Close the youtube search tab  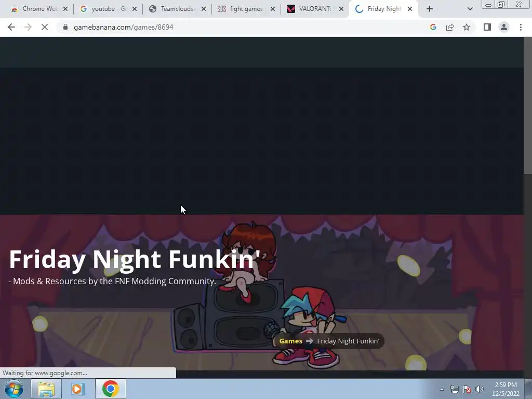[135, 9]
